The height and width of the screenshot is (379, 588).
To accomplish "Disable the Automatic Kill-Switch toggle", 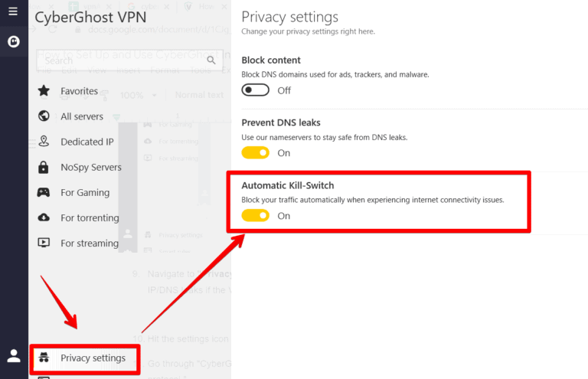I will pyautogui.click(x=256, y=216).
